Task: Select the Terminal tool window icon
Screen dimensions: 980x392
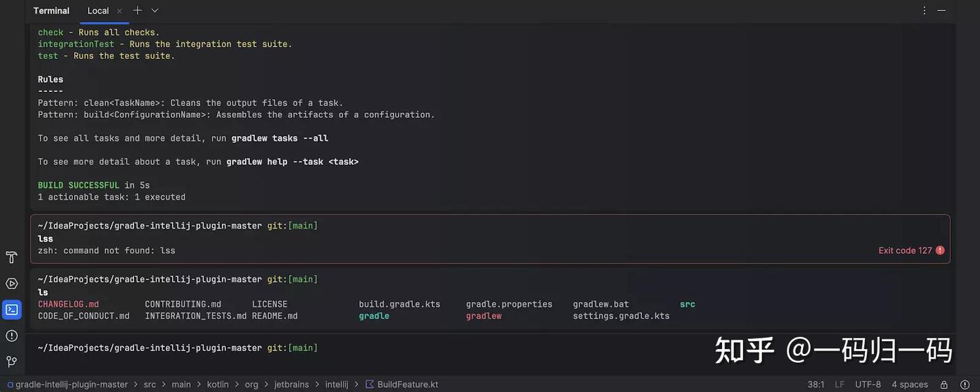Action: tap(10, 308)
